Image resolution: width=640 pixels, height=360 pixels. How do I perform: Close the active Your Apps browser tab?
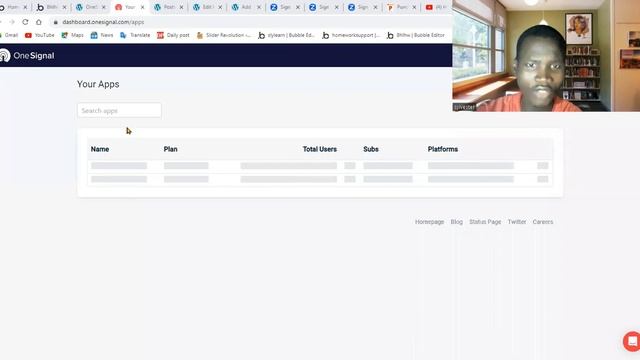pos(142,7)
